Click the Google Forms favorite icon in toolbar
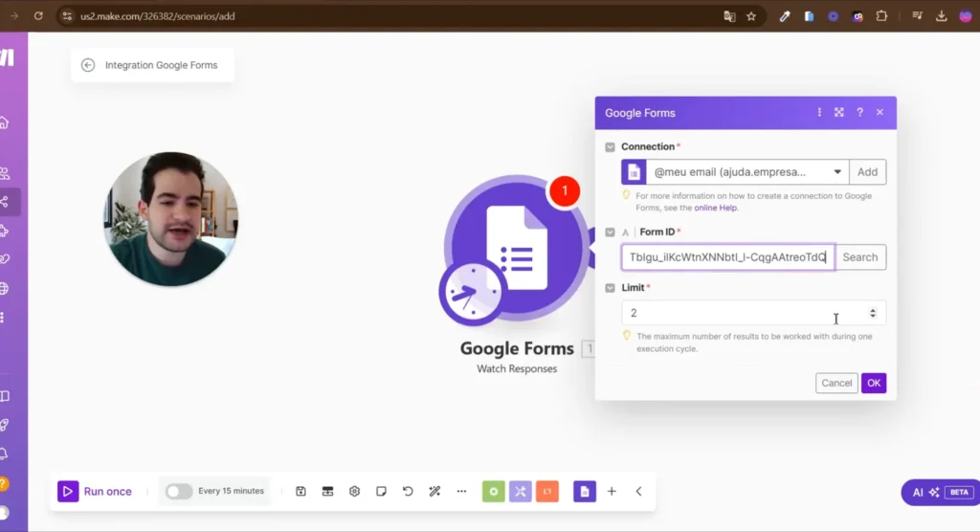980x532 pixels. click(x=585, y=492)
